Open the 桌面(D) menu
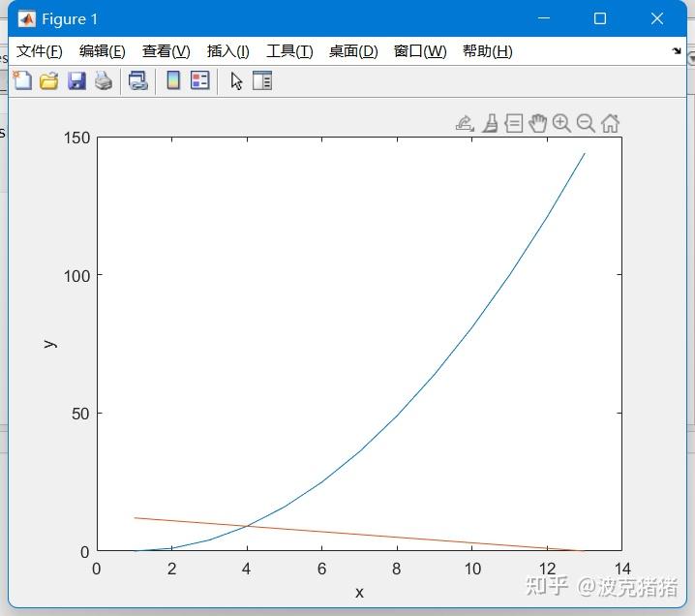 (x=353, y=51)
